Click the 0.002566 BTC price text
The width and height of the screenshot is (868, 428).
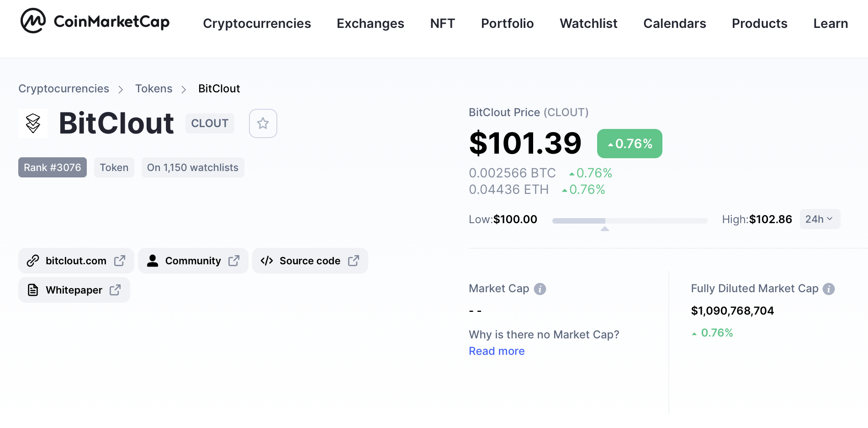coord(512,173)
